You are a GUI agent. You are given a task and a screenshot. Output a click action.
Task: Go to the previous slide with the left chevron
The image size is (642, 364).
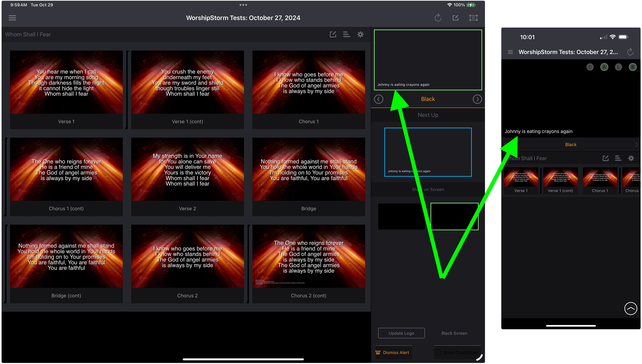[378, 99]
